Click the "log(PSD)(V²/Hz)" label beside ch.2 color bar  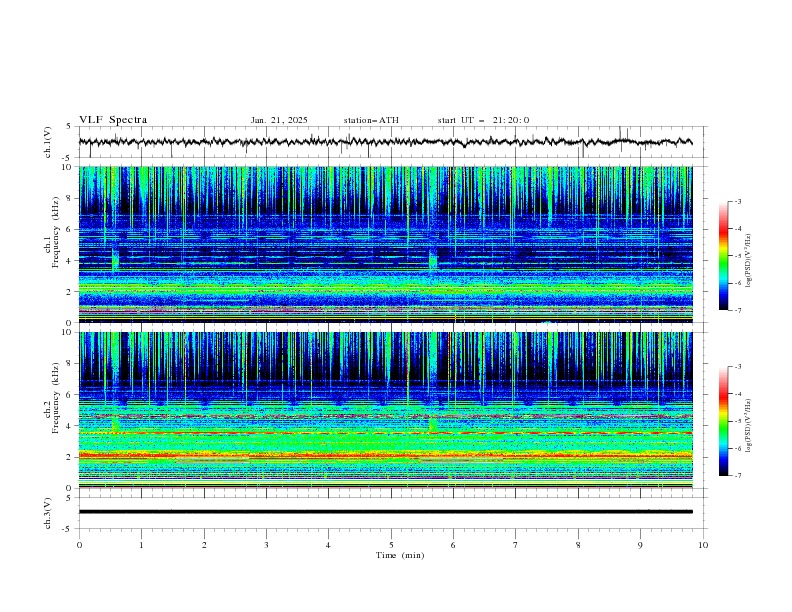click(749, 426)
